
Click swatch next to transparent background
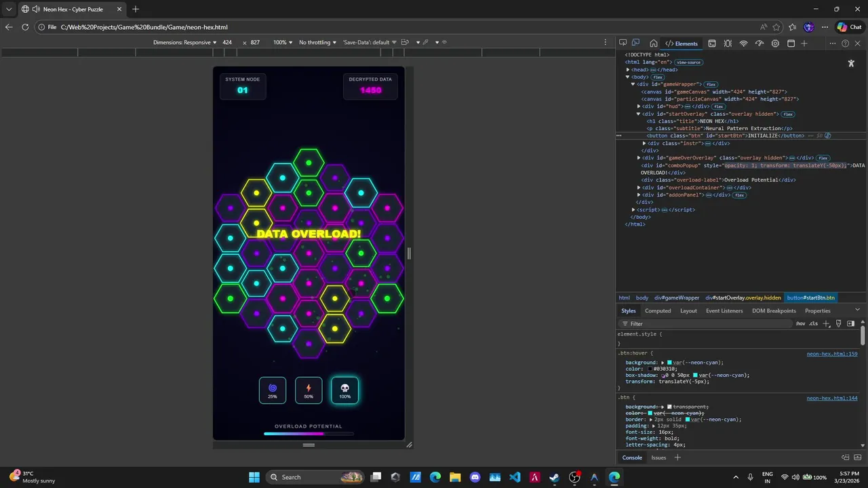(x=669, y=407)
